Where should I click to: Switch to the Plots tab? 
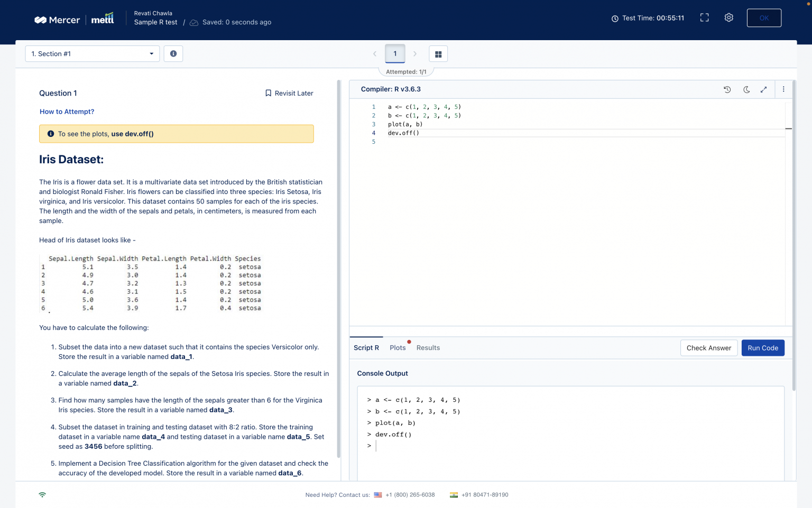point(398,347)
